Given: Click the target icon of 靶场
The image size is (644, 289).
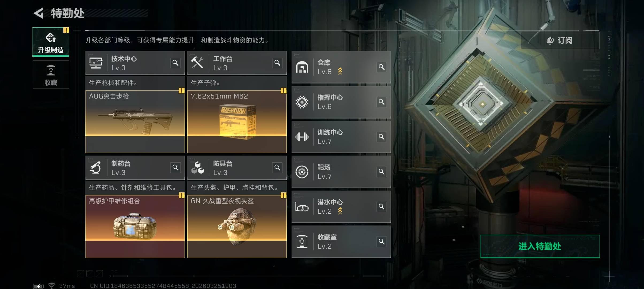Looking at the screenshot, I should tap(302, 172).
